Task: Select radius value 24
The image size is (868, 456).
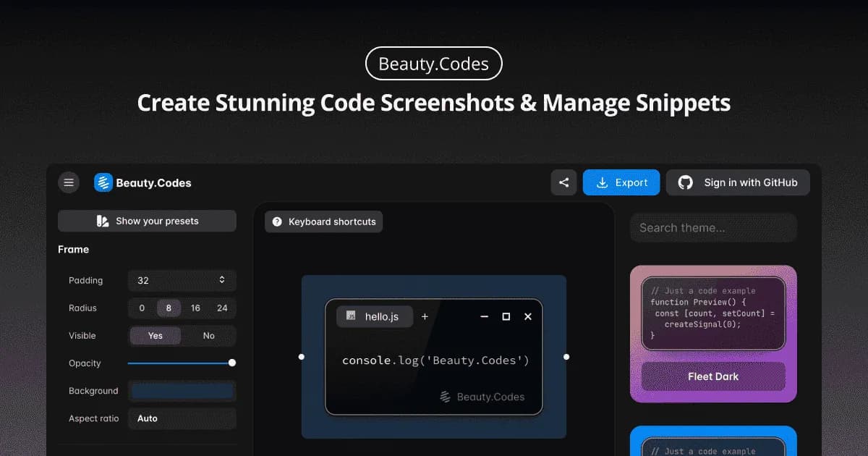Action: coord(223,308)
